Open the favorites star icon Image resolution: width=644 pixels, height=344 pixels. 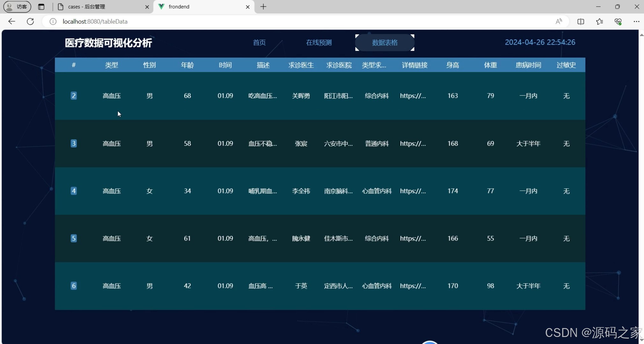599,21
